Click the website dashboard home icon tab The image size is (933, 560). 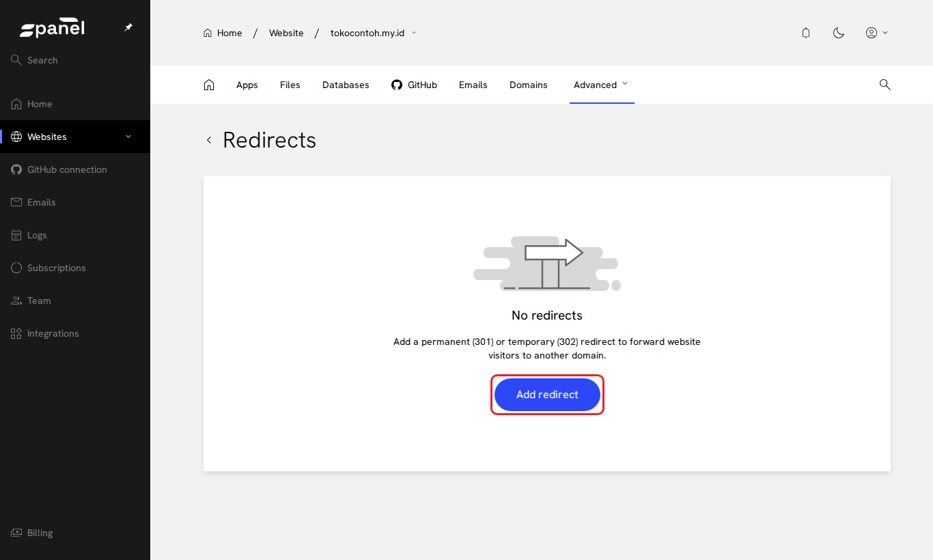coord(209,85)
